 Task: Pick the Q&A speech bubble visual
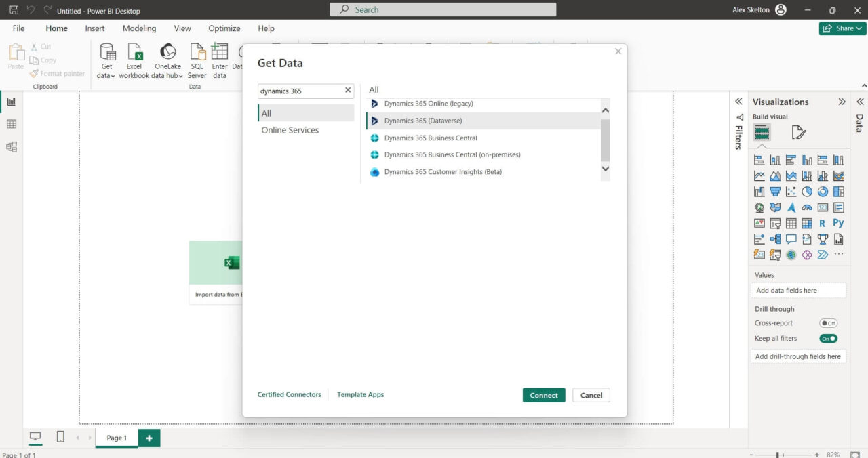click(791, 239)
